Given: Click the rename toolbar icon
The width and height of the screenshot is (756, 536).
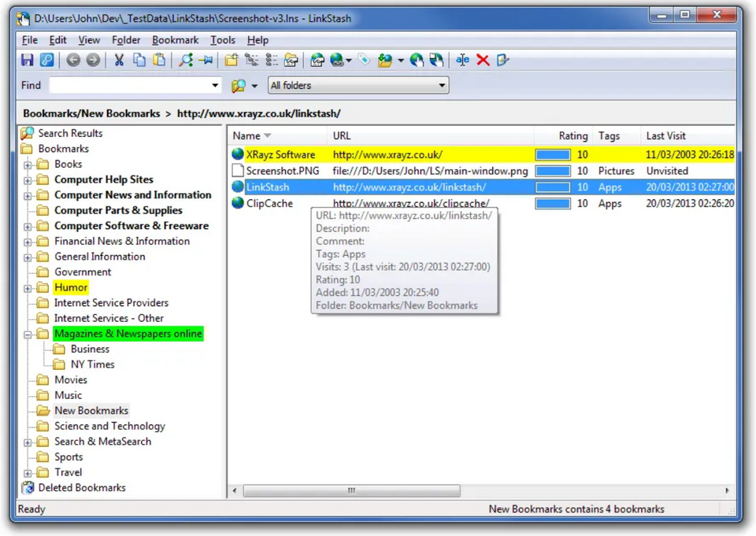Looking at the screenshot, I should [462, 60].
